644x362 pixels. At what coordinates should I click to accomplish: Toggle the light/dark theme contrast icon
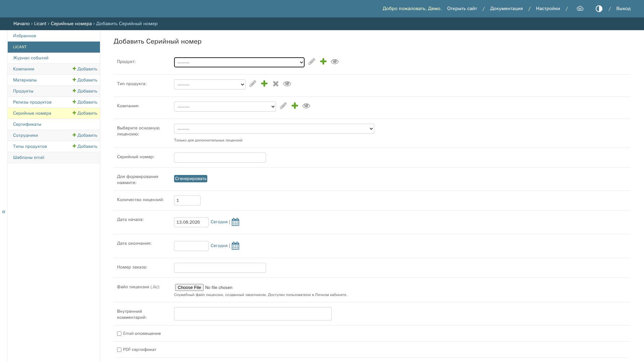[x=599, y=9]
